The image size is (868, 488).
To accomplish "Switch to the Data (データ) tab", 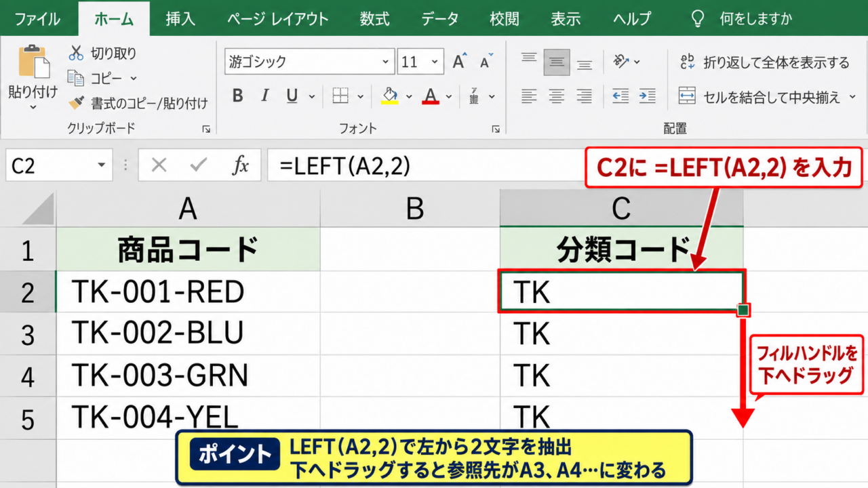I will coord(439,18).
